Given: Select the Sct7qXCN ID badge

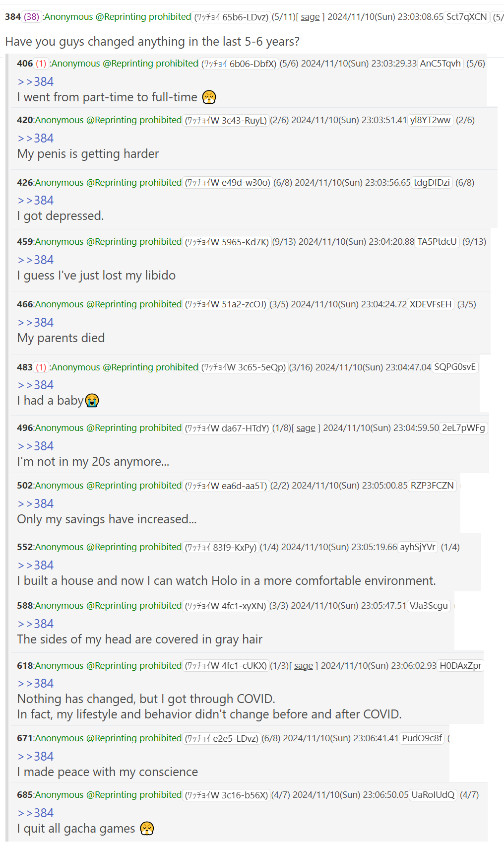Looking at the screenshot, I should click(x=466, y=17).
